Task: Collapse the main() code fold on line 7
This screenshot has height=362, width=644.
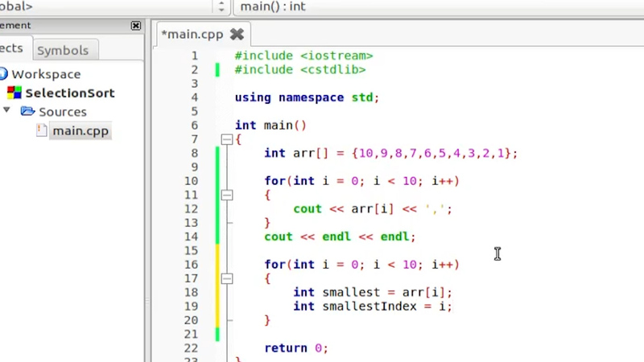Action: (227, 139)
